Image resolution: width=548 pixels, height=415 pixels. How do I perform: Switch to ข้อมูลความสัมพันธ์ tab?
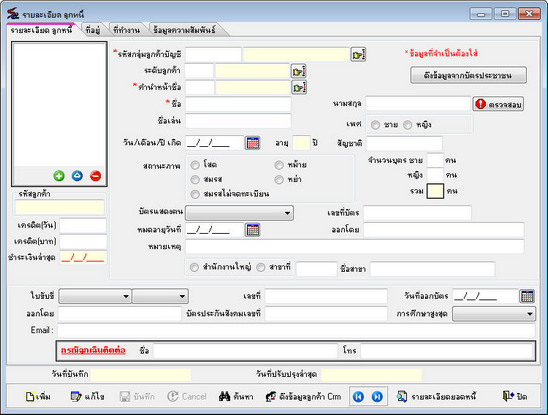pyautogui.click(x=184, y=30)
